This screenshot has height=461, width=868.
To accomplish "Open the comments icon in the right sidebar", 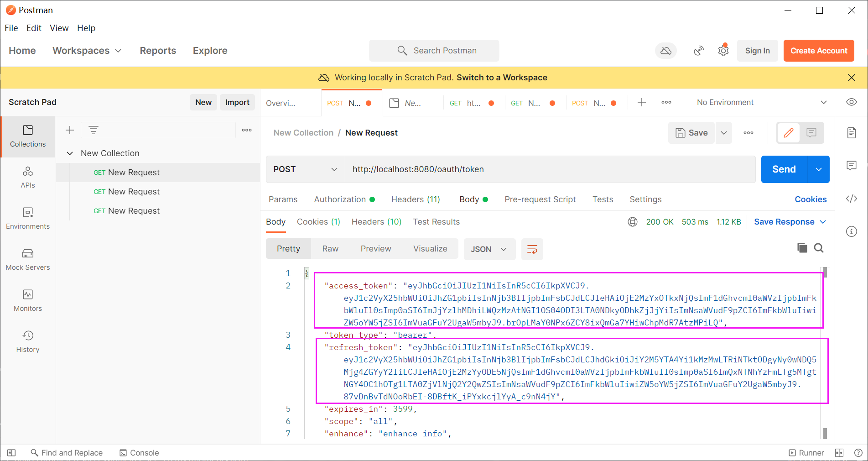I will tap(852, 165).
